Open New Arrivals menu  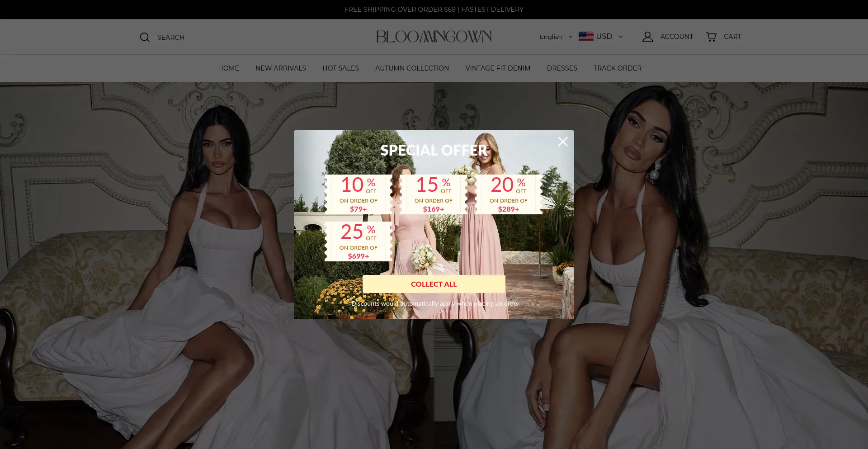[x=280, y=68]
